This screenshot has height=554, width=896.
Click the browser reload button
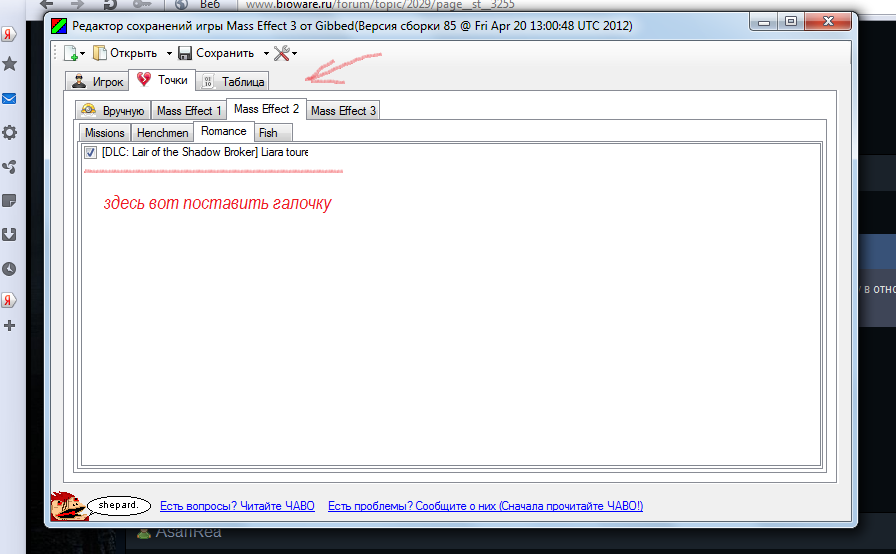110,5
